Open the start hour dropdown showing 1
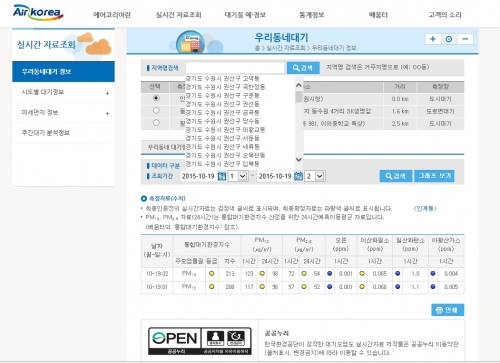Screen dimensions: 500x363 pos(238,176)
